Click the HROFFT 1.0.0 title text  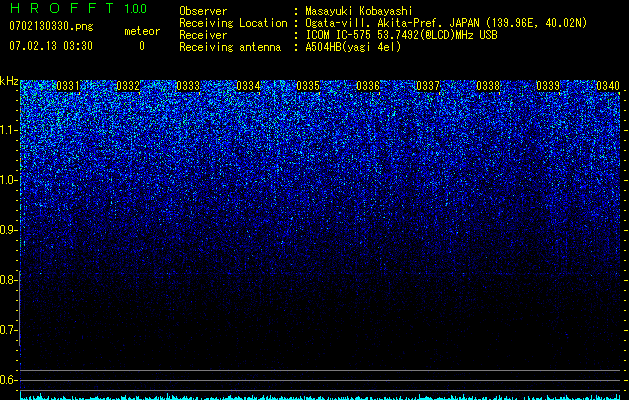(x=78, y=9)
